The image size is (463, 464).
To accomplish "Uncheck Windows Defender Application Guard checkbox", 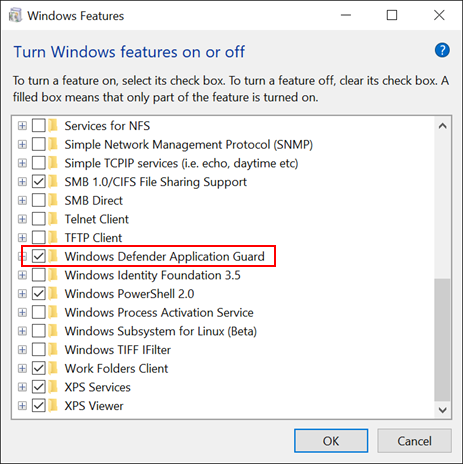I will (x=39, y=256).
